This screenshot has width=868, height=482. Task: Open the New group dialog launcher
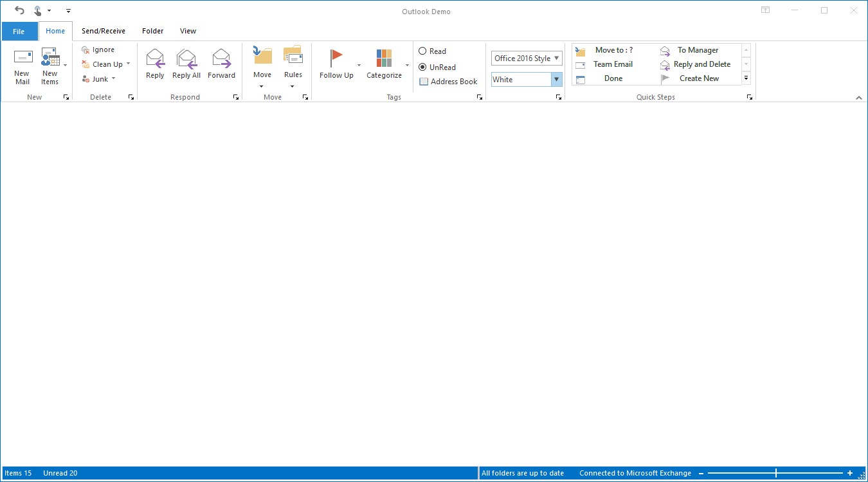click(66, 97)
